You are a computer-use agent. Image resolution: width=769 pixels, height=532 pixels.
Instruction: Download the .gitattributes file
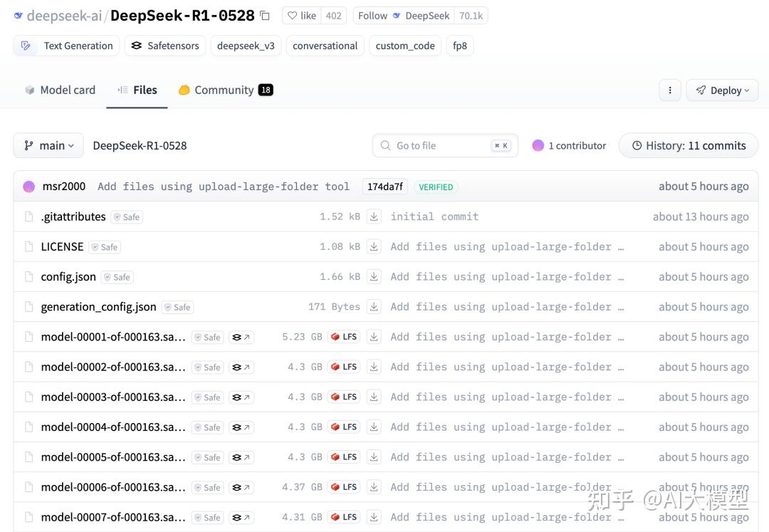(374, 217)
